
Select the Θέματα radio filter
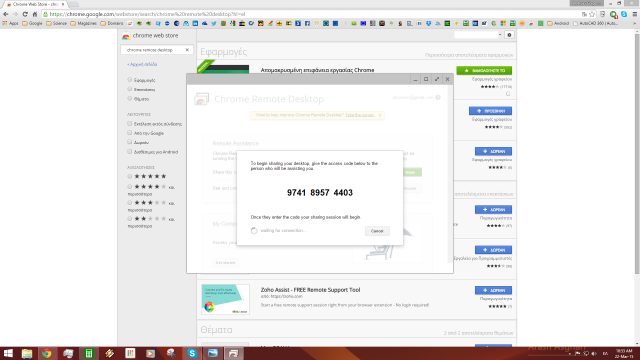point(130,99)
